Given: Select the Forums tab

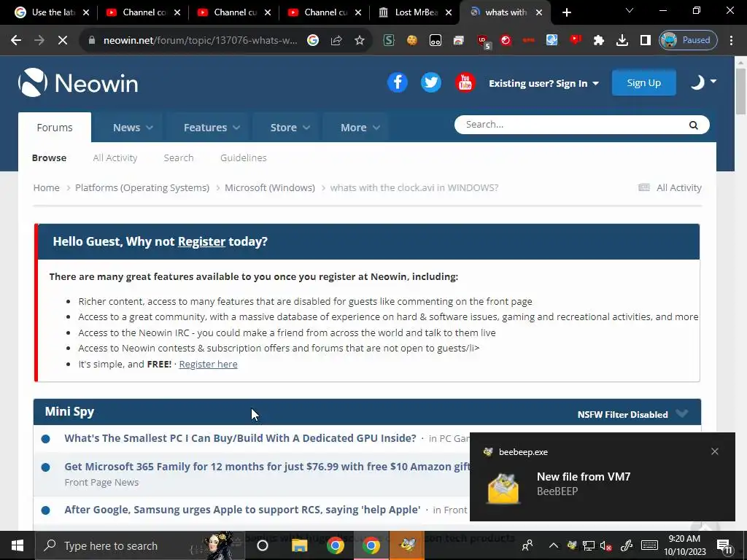Looking at the screenshot, I should pyautogui.click(x=55, y=128).
